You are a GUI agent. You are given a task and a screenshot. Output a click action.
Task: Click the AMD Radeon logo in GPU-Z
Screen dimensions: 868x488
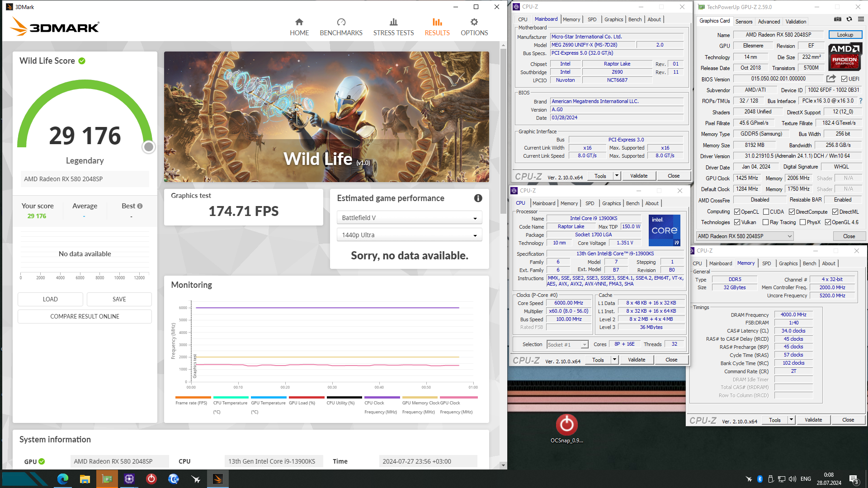[845, 56]
